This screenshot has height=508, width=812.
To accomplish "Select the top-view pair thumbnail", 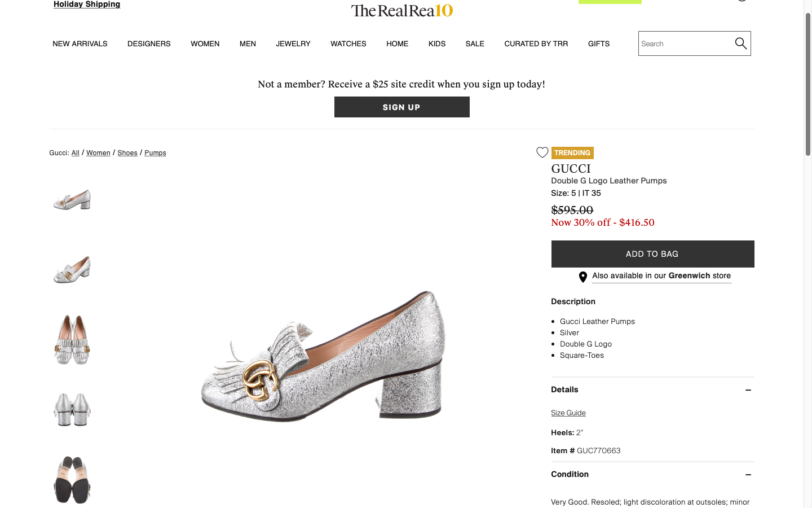I will (72, 339).
